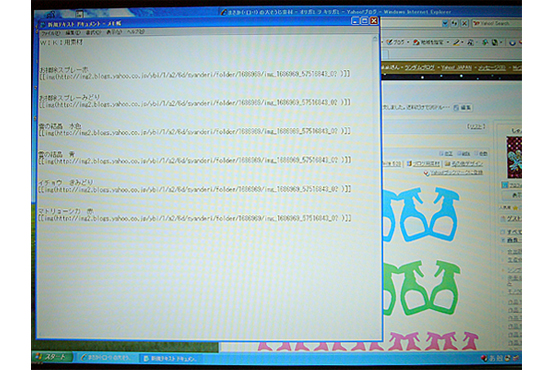Viewport: 553px width, 370px height.
Task: Click the 'WIKI用素材' heading text
Action: 61,42
